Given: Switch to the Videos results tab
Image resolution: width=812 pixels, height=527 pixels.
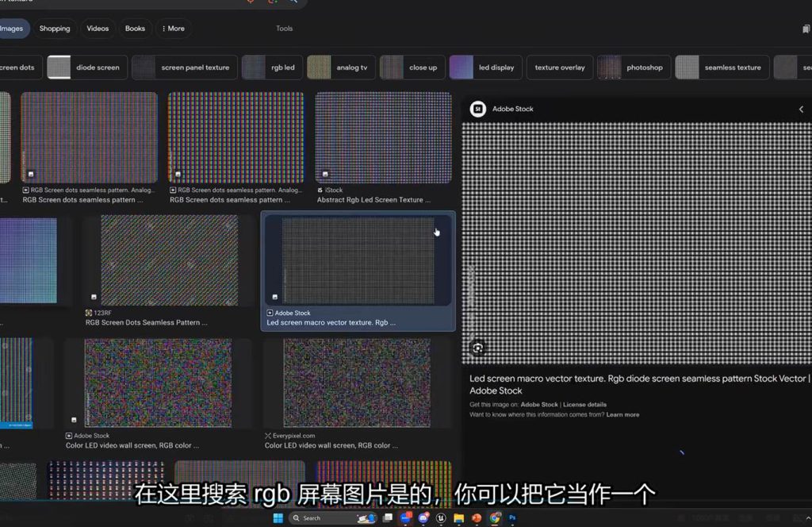Looking at the screenshot, I should pyautogui.click(x=98, y=29).
